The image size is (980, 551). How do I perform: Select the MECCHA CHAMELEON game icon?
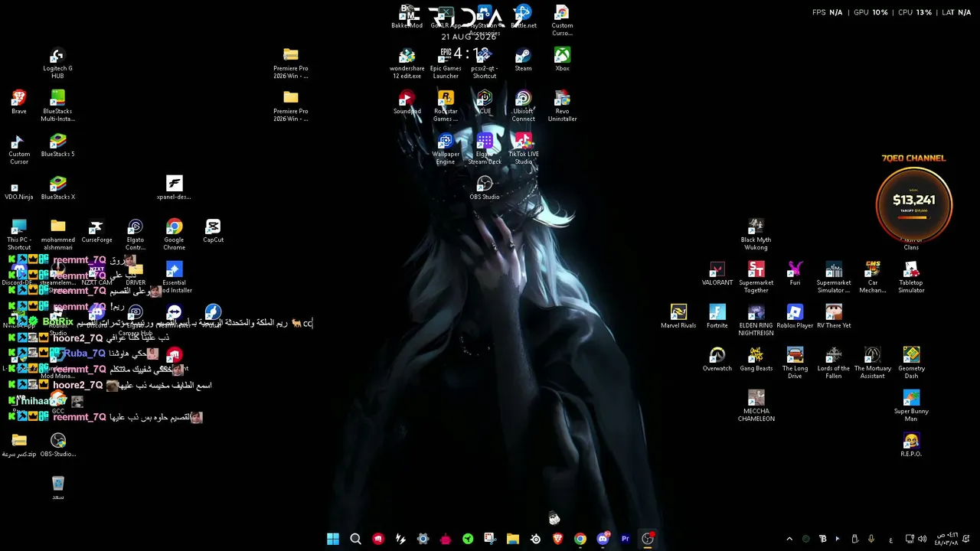756,406
